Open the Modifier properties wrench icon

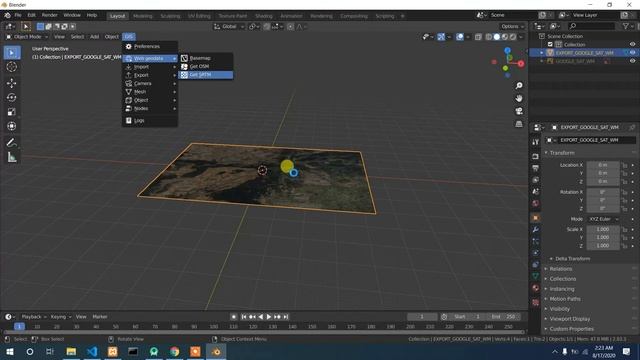click(536, 230)
